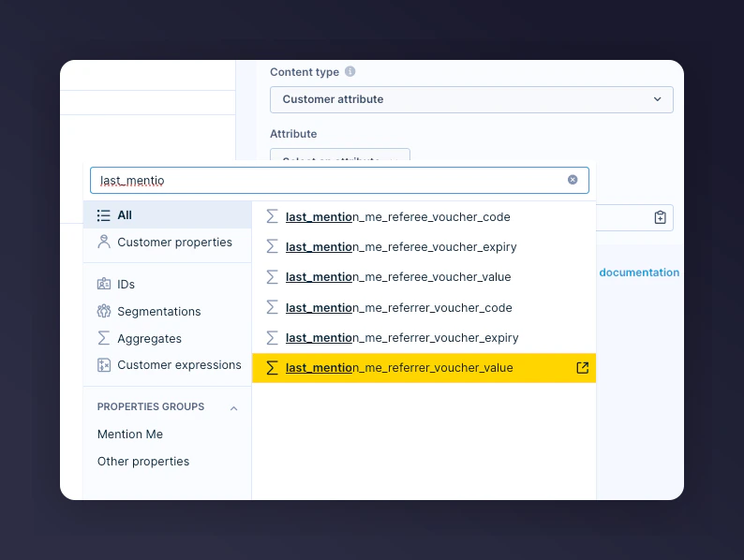Click sigma icon beside referrer_voucher_expiry
The height and width of the screenshot is (560, 744).
[x=272, y=338]
